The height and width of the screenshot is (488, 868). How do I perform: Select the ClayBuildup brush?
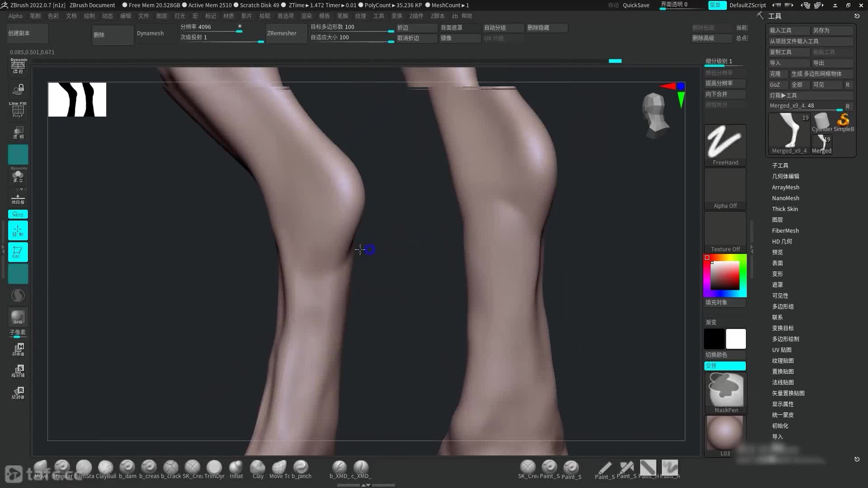click(106, 469)
